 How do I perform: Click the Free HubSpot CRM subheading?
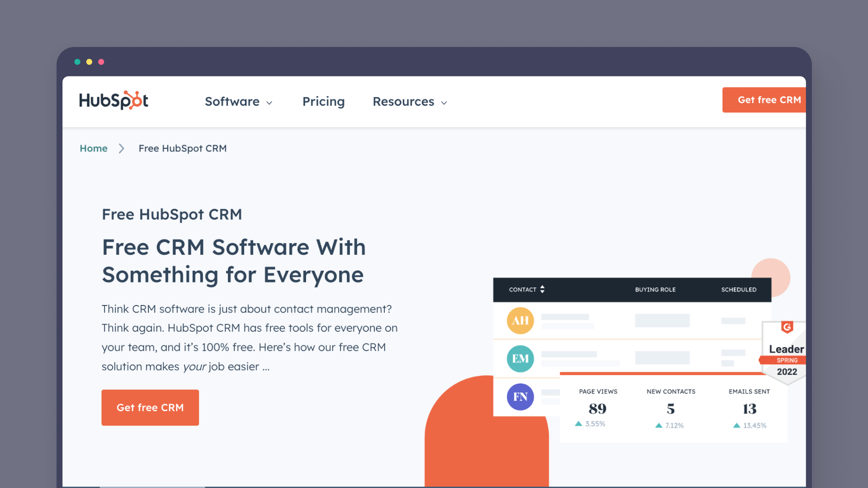coord(172,214)
